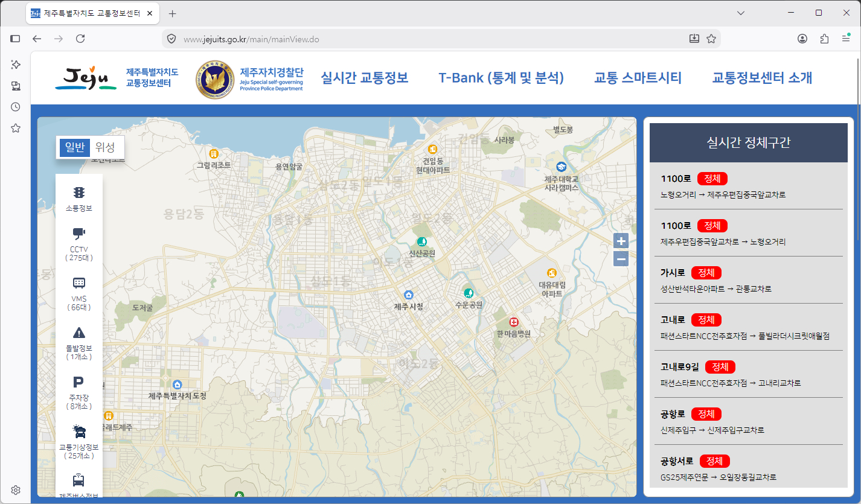Click the site information shield icon
Screen dimensions: 861x504
pos(171,39)
